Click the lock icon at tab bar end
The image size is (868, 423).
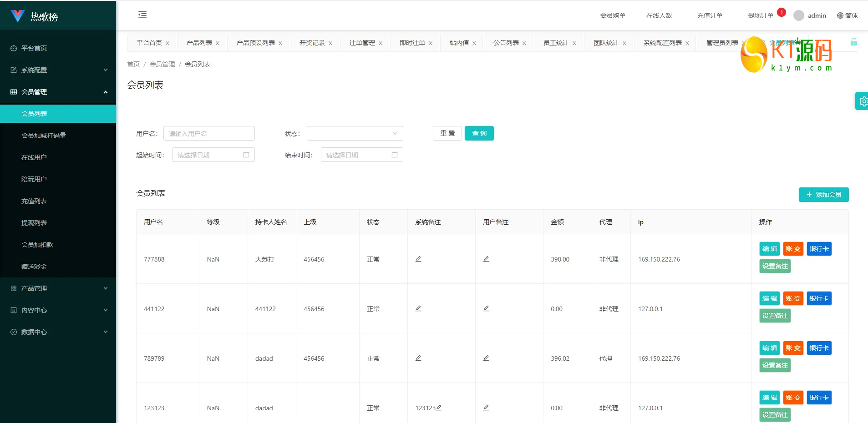[854, 42]
